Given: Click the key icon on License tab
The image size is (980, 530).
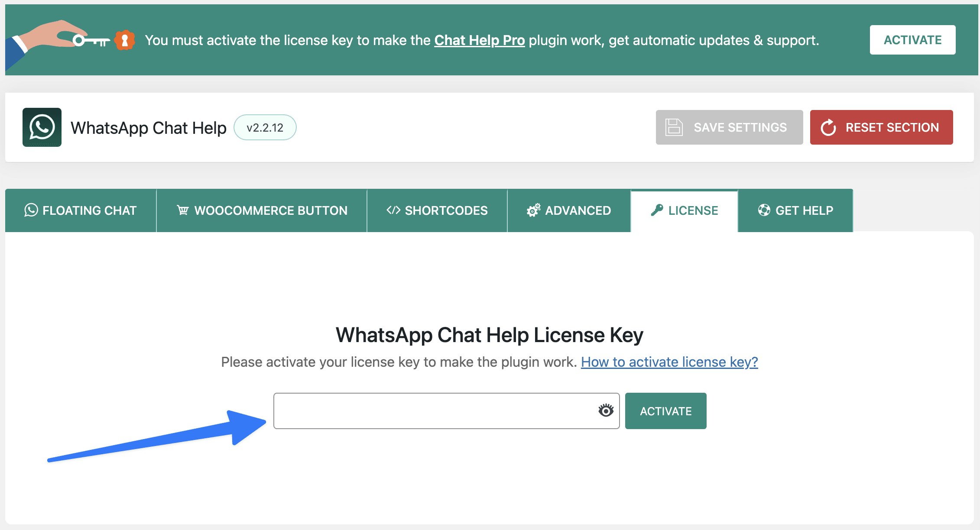Looking at the screenshot, I should point(657,210).
